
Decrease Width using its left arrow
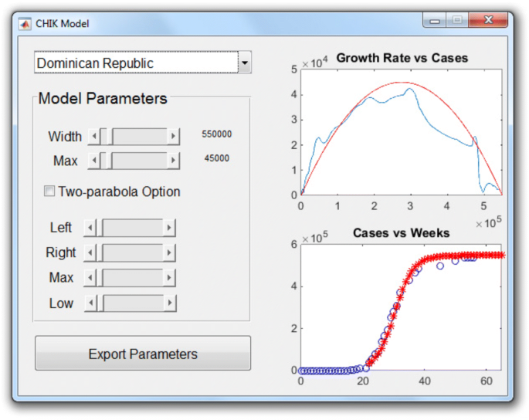click(x=94, y=137)
